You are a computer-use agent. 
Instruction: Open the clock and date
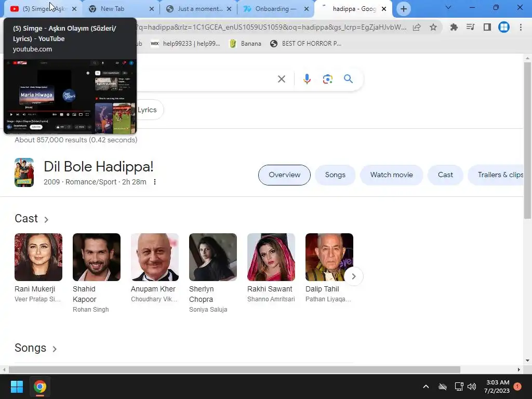497,387
